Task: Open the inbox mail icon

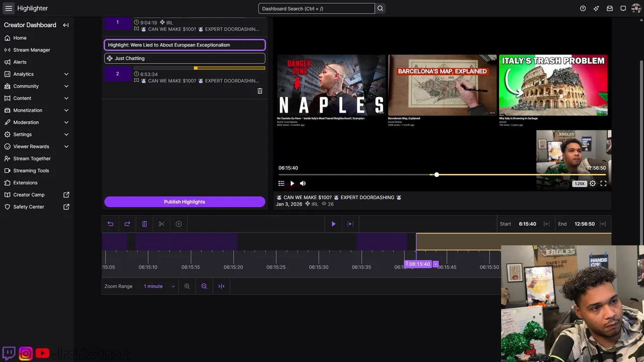Action: click(610, 9)
